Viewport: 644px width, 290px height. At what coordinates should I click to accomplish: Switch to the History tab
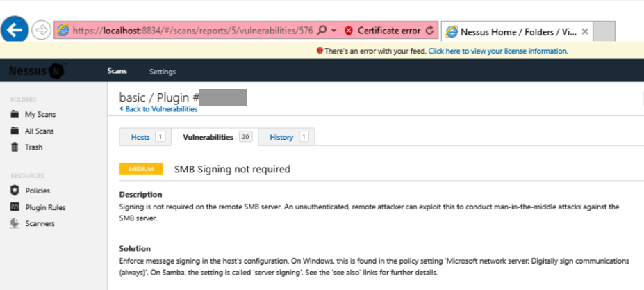281,137
